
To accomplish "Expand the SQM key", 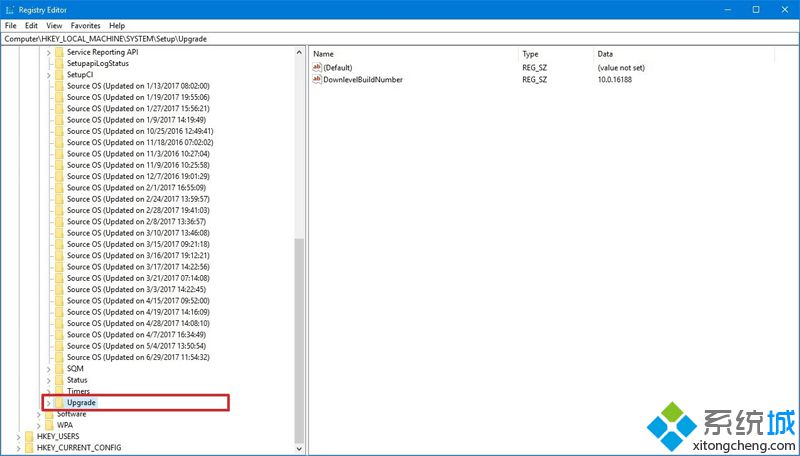I will (48, 369).
